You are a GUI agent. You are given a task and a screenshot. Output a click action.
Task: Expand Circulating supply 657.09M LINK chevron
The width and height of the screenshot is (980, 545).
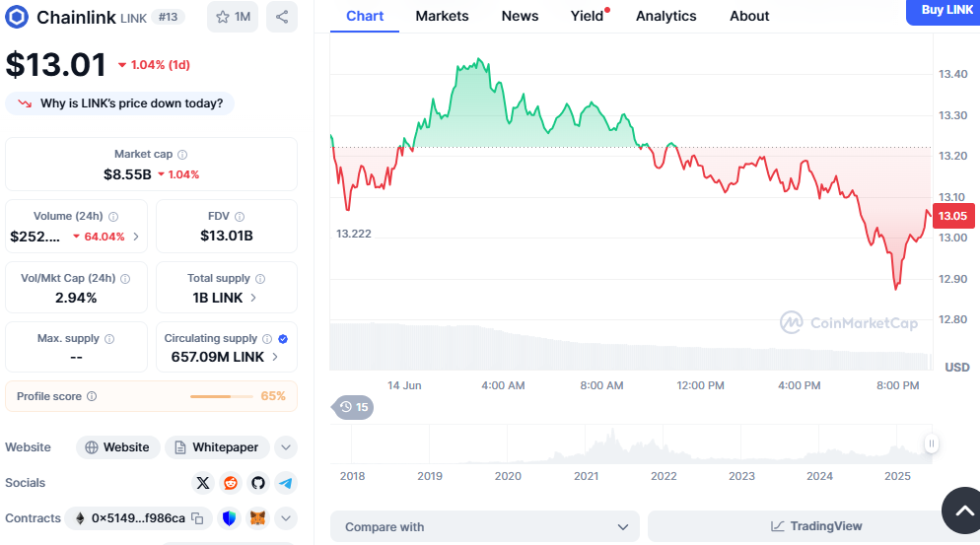(x=275, y=357)
